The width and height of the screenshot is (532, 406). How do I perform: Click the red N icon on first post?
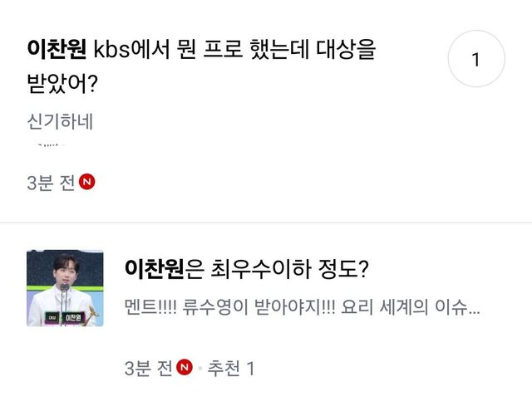88,183
